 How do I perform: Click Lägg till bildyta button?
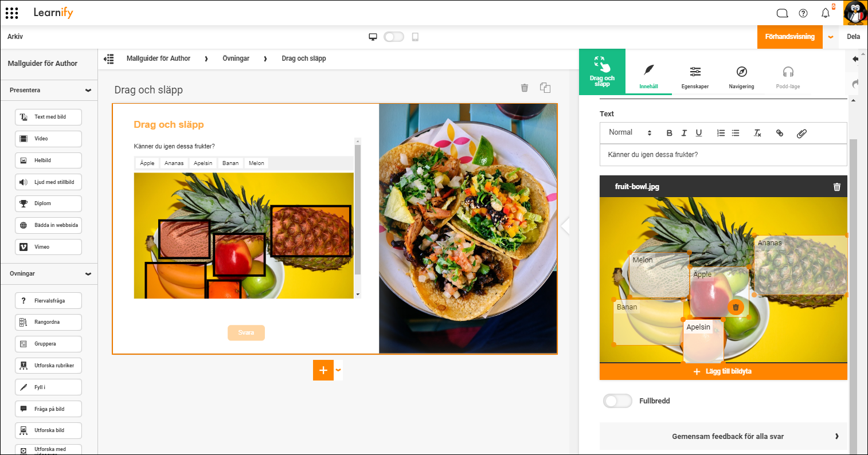(723, 371)
